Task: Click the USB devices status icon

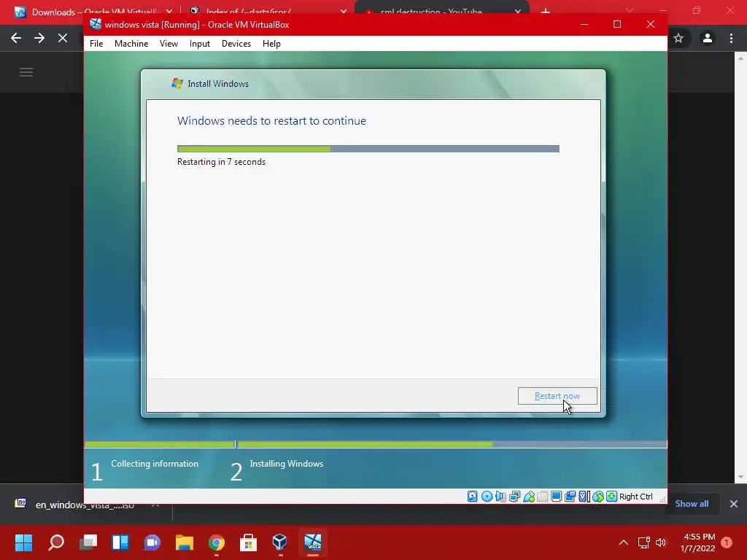Action: click(x=528, y=497)
